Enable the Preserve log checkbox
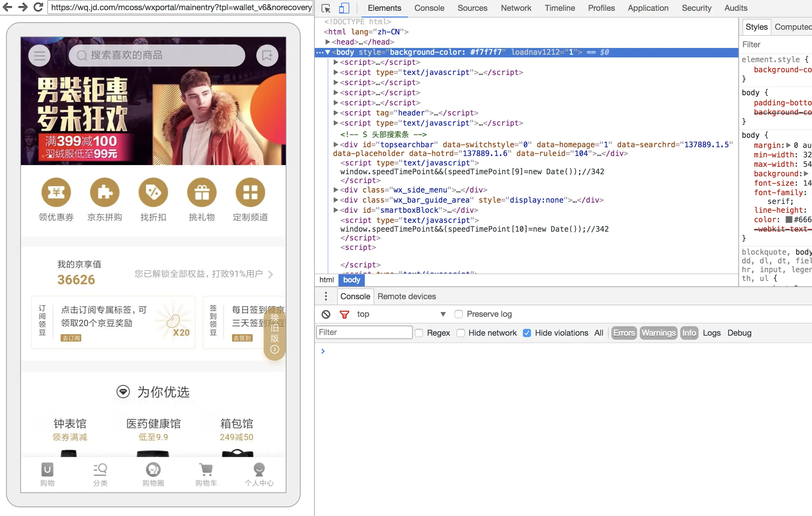The image size is (812, 516). (459, 314)
